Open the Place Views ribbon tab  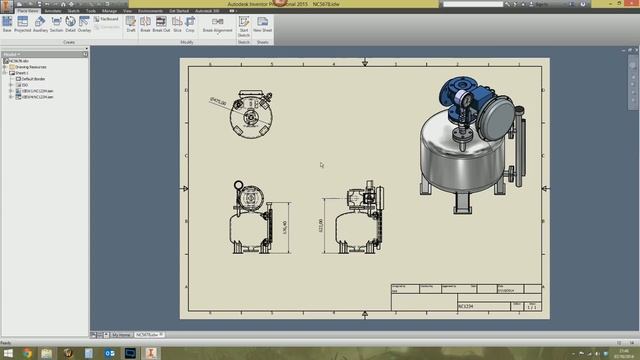point(28,11)
